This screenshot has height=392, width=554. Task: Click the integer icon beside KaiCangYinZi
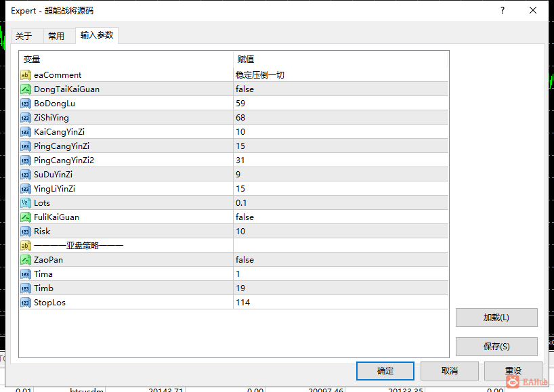(x=26, y=132)
